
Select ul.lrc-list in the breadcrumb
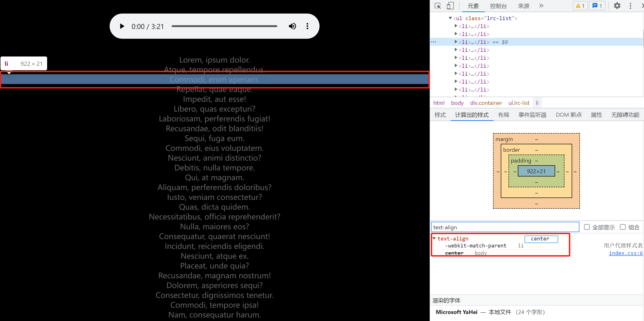pyautogui.click(x=519, y=103)
